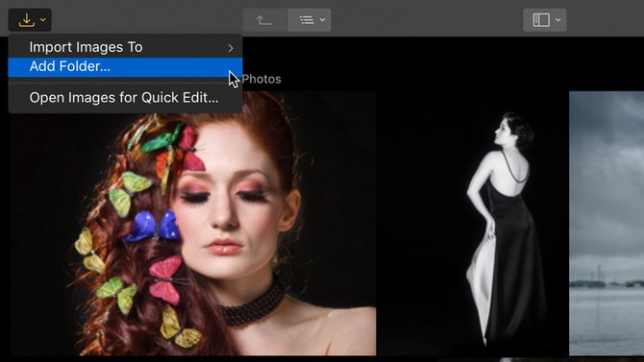644x362 pixels.
Task: Open the import button dropdown chevron
Action: 42,20
